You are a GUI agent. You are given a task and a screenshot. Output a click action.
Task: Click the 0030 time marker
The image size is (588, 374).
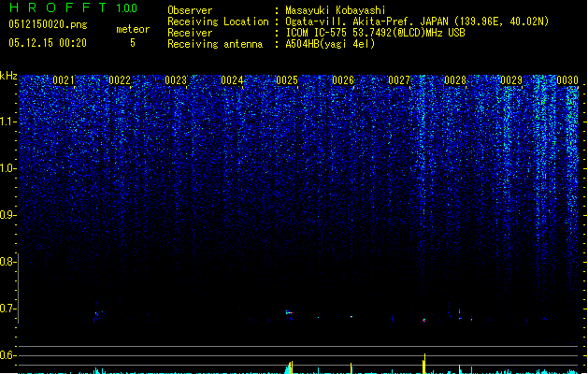coord(567,80)
